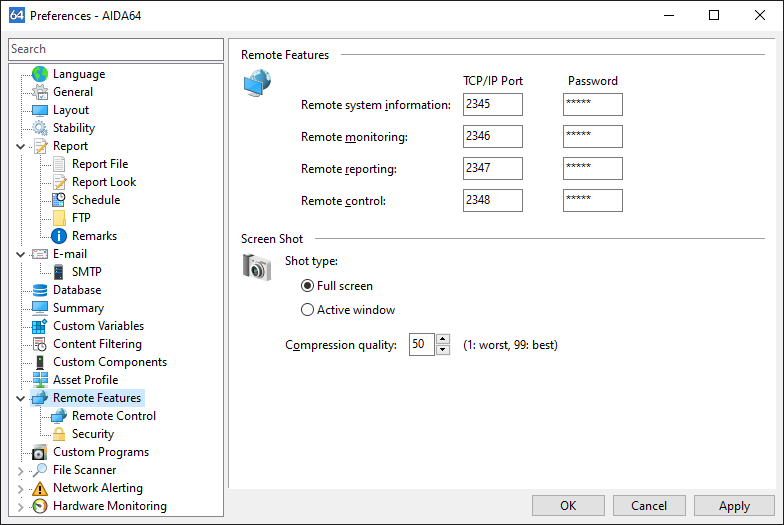The height and width of the screenshot is (525, 784).
Task: Expand the Network Alerting tree node
Action: click(20, 488)
